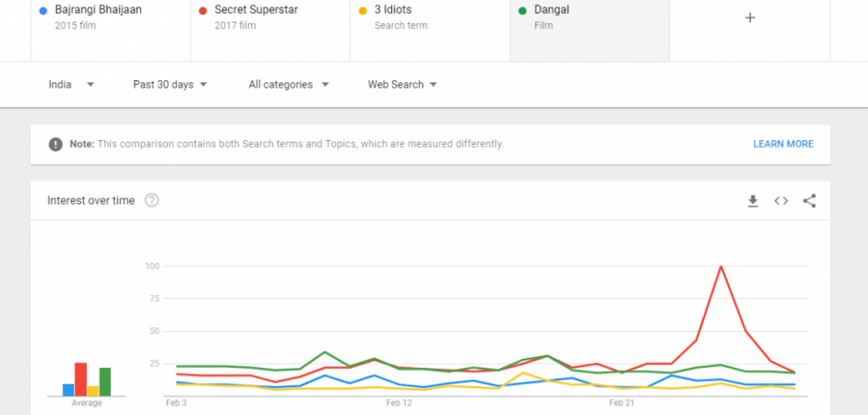
Task: Click the red Secret Superstar average bar
Action: click(81, 380)
